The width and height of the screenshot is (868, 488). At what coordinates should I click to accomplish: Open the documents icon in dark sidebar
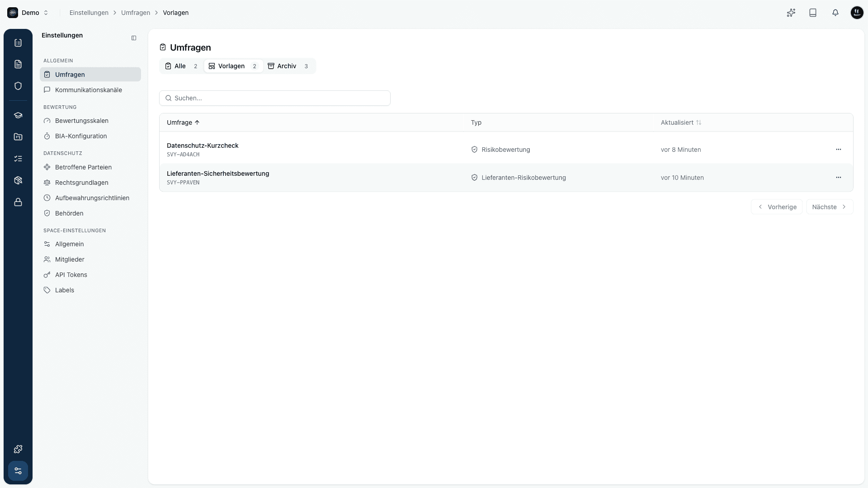tap(18, 64)
